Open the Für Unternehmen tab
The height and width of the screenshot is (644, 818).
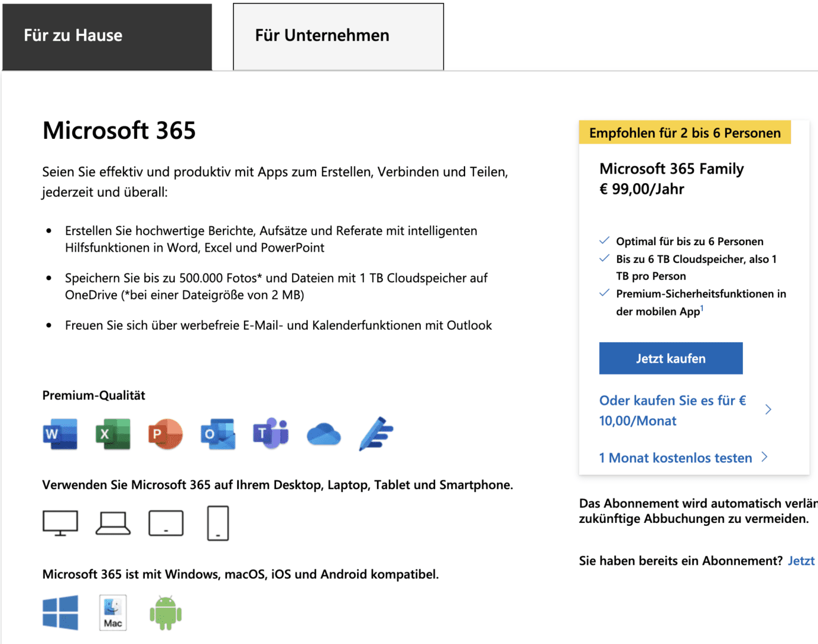pyautogui.click(x=338, y=36)
